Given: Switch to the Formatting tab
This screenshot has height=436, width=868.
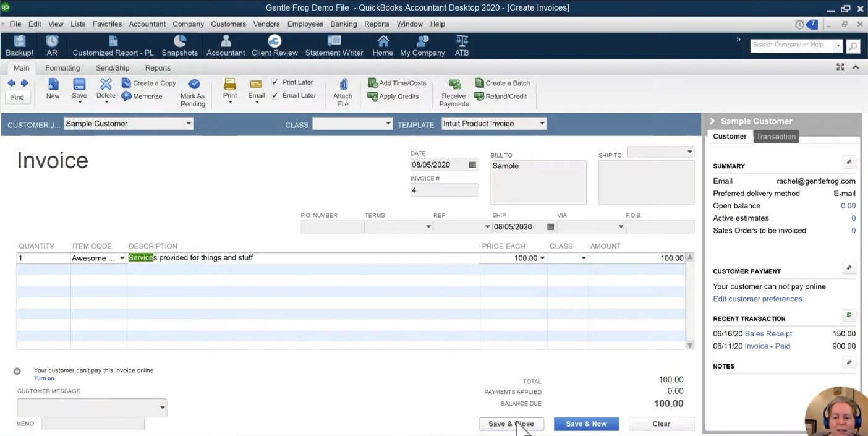Looking at the screenshot, I should (x=62, y=68).
